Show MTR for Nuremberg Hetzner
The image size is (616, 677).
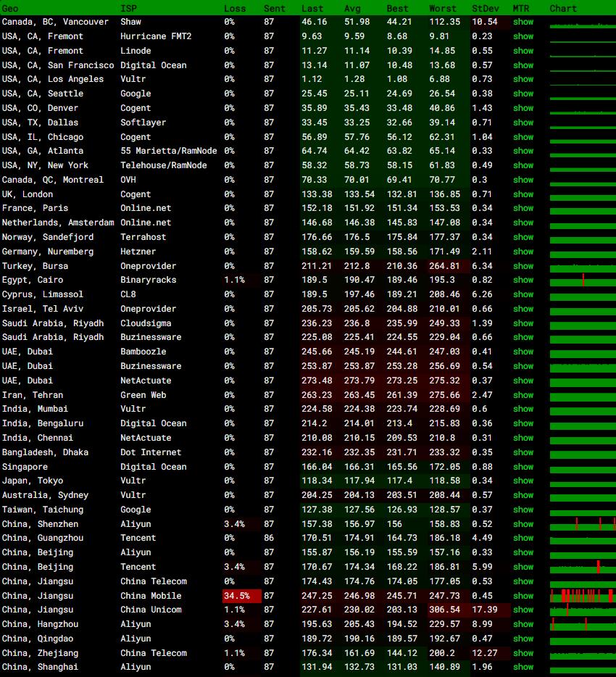point(523,252)
